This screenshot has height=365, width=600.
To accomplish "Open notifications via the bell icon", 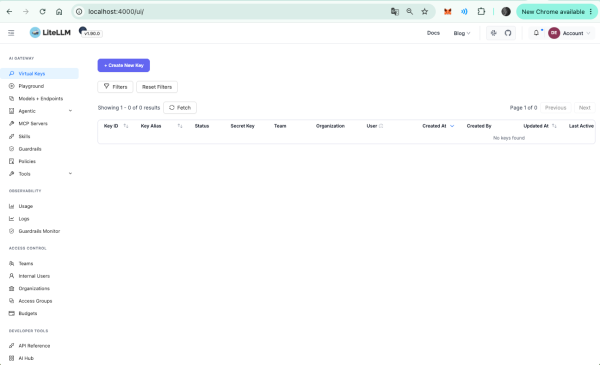I will pos(536,33).
